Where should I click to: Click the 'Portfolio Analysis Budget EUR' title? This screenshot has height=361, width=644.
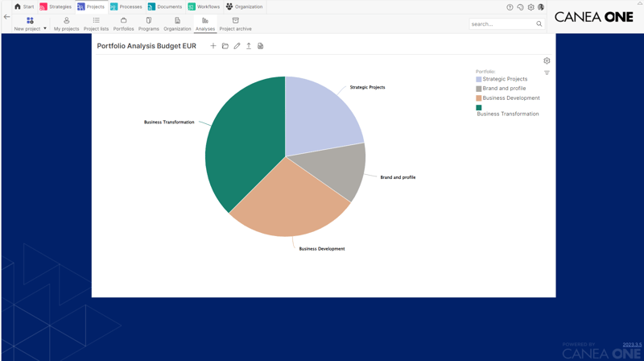[147, 46]
